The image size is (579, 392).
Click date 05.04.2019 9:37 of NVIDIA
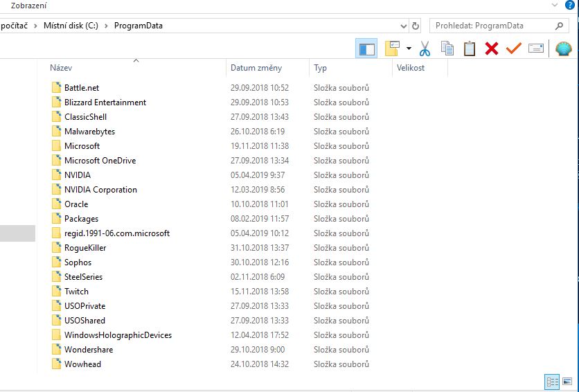tap(258, 175)
